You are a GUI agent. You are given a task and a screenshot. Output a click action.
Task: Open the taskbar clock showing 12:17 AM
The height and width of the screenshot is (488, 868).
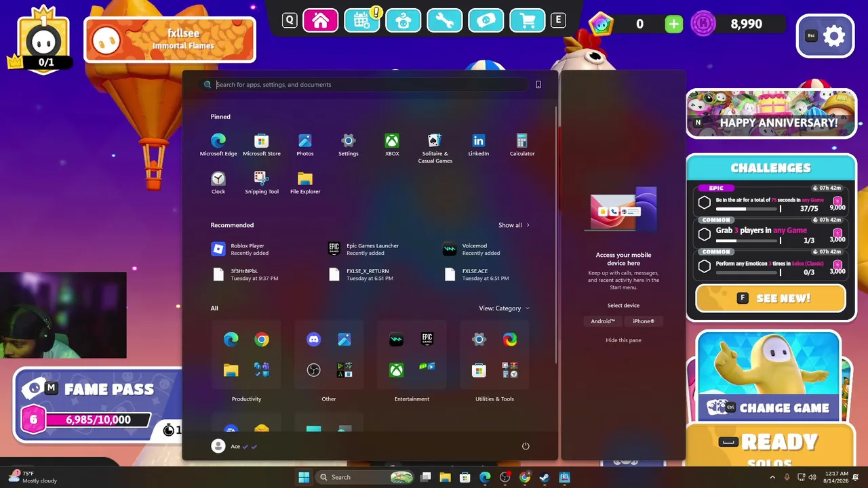click(836, 477)
